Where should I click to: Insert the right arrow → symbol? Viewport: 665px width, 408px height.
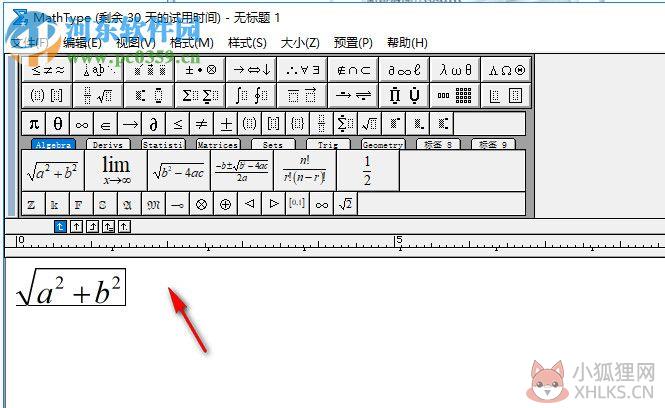click(x=130, y=124)
